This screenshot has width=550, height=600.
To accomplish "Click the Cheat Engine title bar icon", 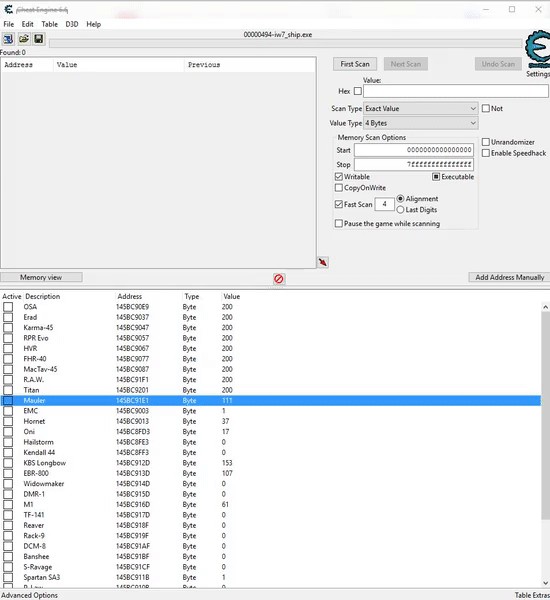I will 8,9.
